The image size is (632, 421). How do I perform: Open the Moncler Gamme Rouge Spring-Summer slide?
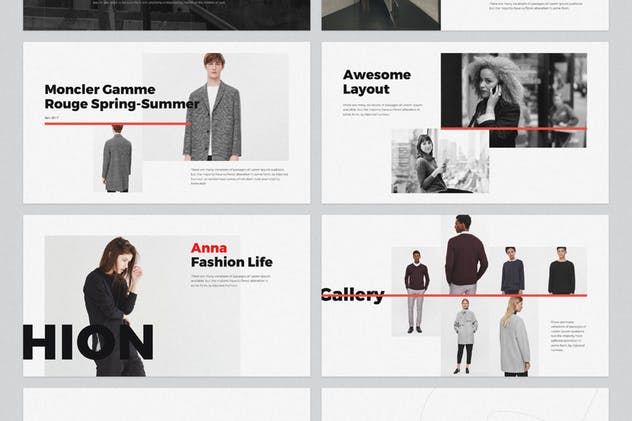(166, 122)
